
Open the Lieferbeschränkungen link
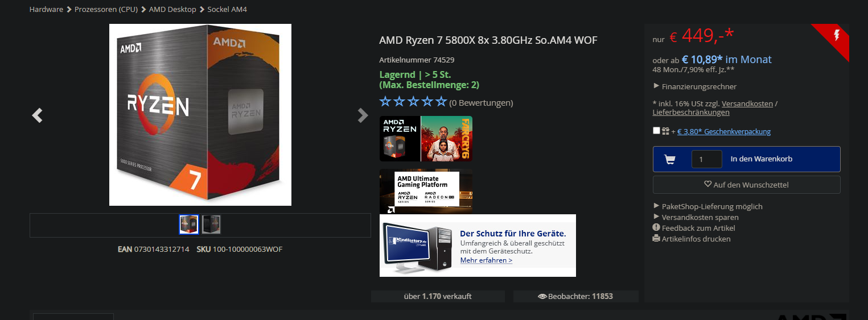[691, 113]
